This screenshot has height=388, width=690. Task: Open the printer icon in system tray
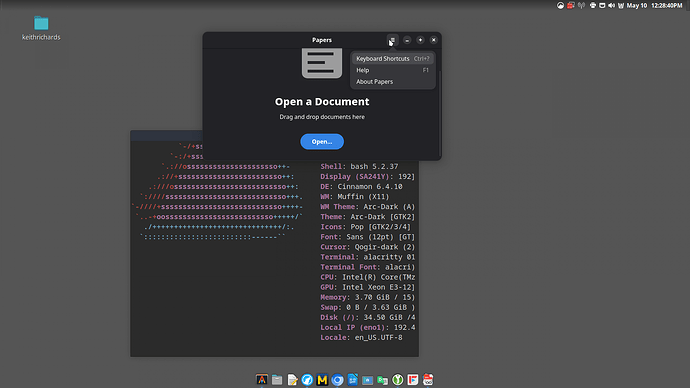point(593,6)
